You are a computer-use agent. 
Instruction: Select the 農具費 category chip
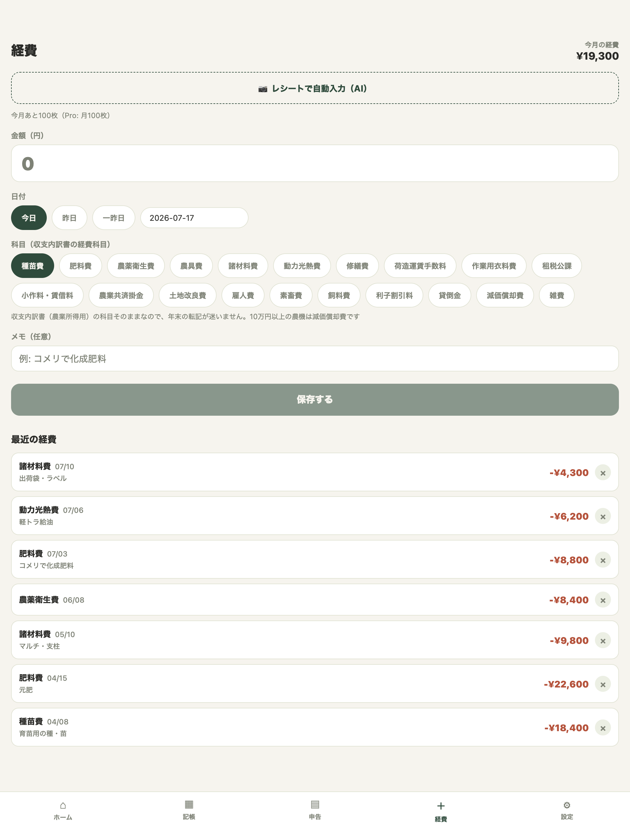(x=191, y=266)
